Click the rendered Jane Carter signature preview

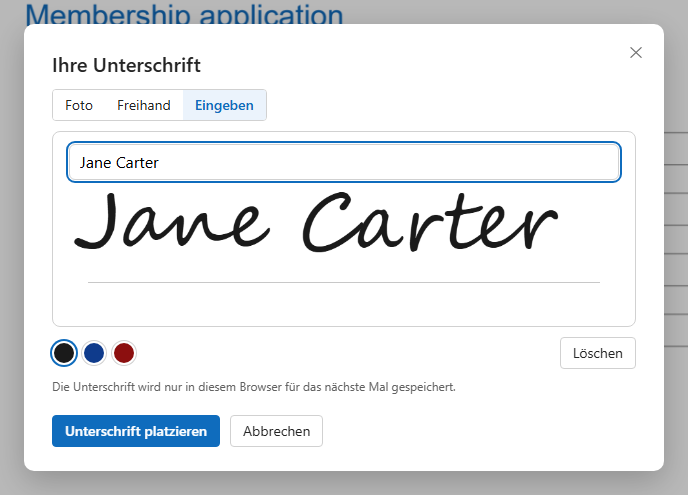[x=316, y=222]
